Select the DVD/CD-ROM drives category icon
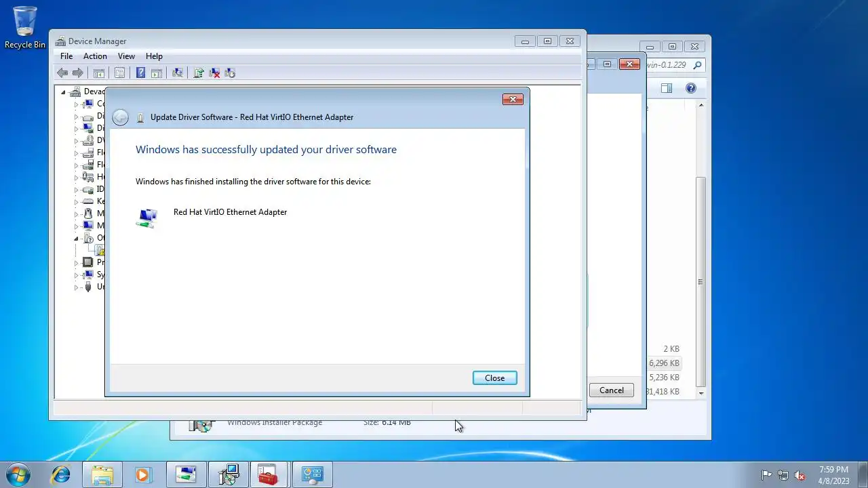 (x=88, y=140)
